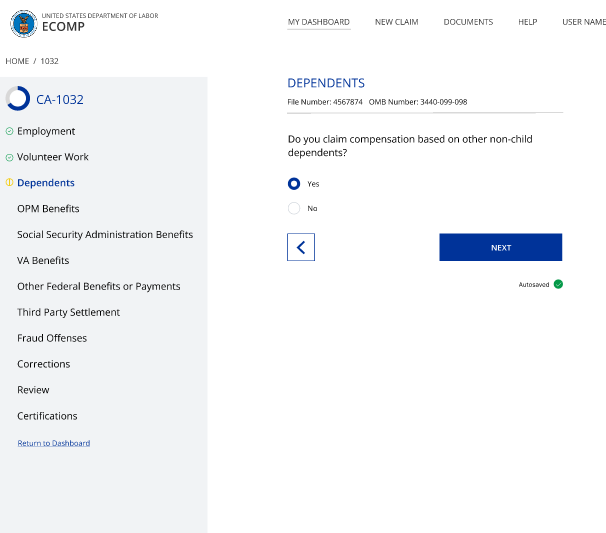Click the CA-1032 progress ring icon
Image resolution: width=606 pixels, height=533 pixels.
(18, 99)
